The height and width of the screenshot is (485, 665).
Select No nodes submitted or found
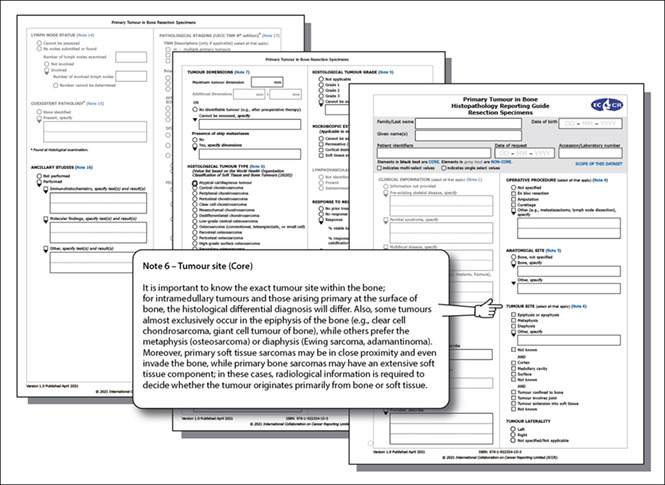tap(39, 49)
